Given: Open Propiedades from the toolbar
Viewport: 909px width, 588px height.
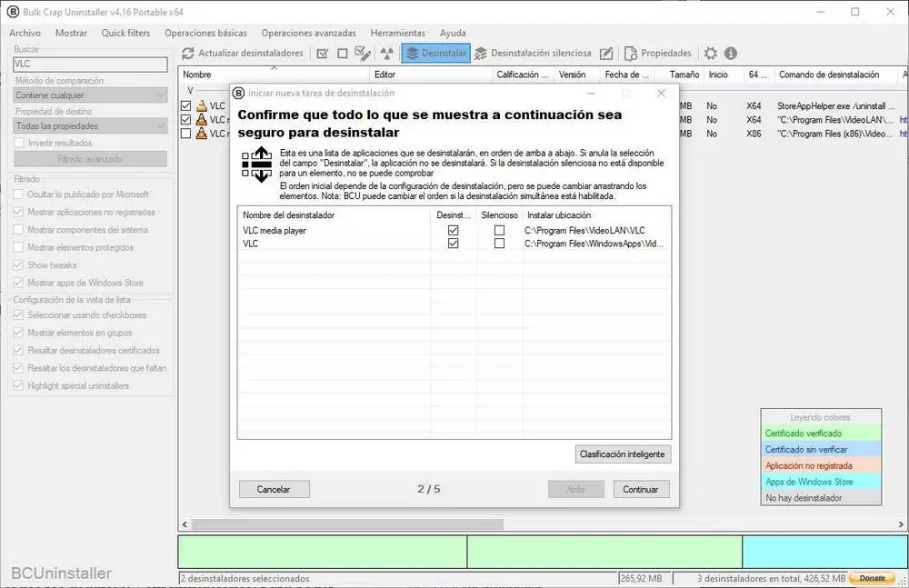Looking at the screenshot, I should click(658, 54).
